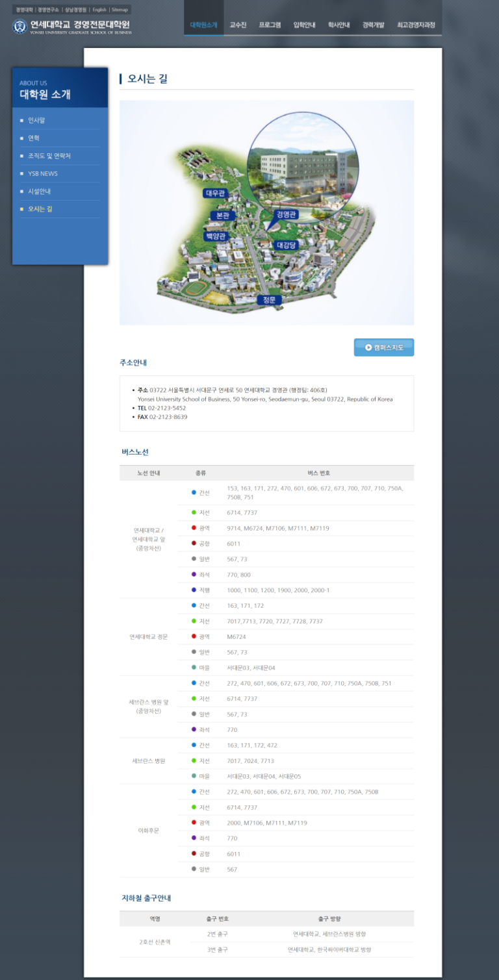Click the 경영관 map marker label

click(x=286, y=214)
